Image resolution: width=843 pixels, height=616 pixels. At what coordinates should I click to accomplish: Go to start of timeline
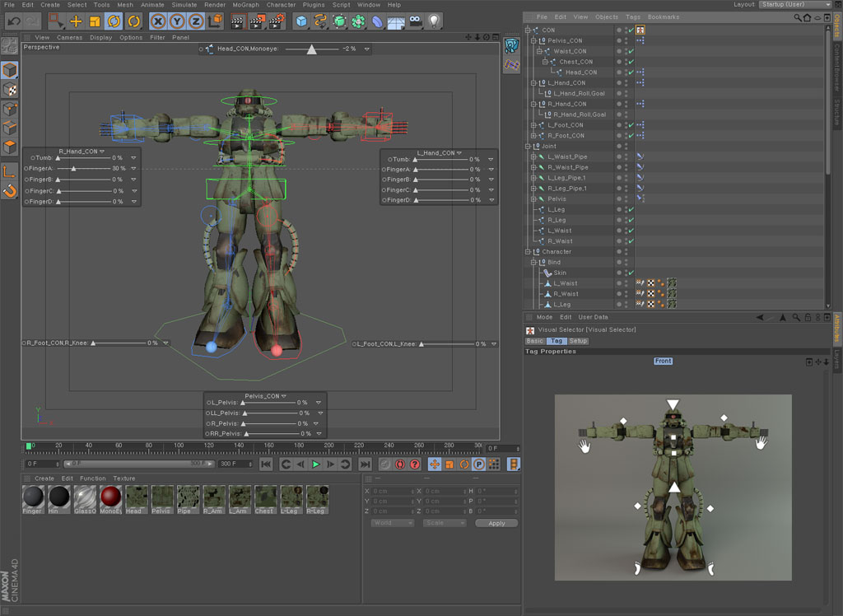(266, 464)
